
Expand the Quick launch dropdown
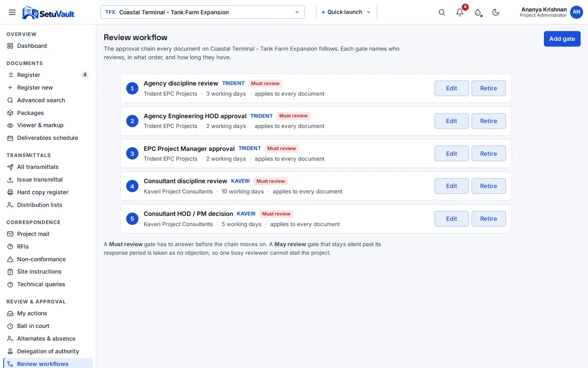346,12
